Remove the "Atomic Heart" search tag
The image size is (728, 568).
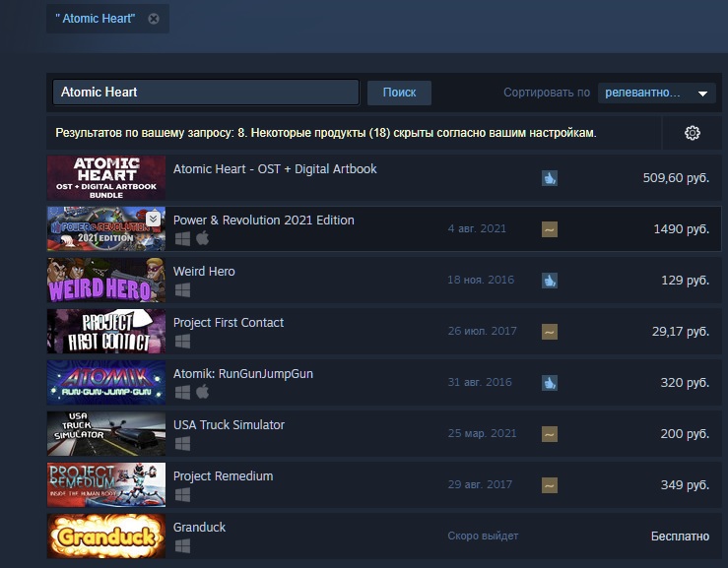pos(154,19)
